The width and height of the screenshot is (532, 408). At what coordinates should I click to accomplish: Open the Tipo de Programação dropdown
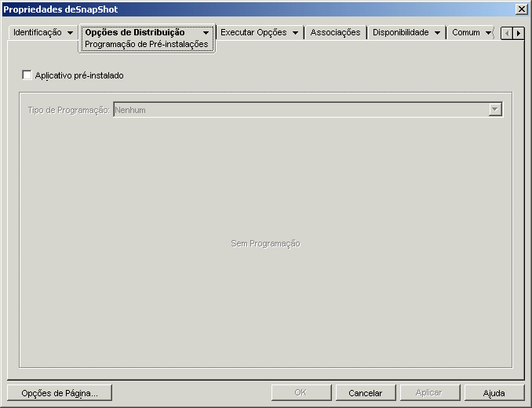[495, 110]
